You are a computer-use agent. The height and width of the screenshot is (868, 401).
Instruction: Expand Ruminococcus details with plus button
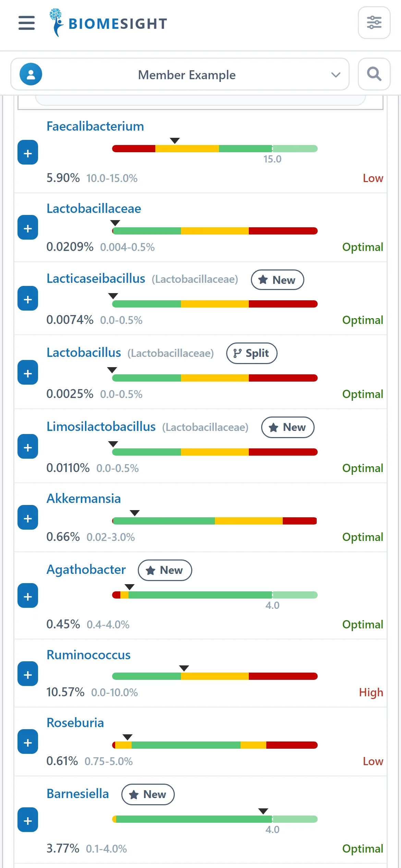[x=28, y=674]
